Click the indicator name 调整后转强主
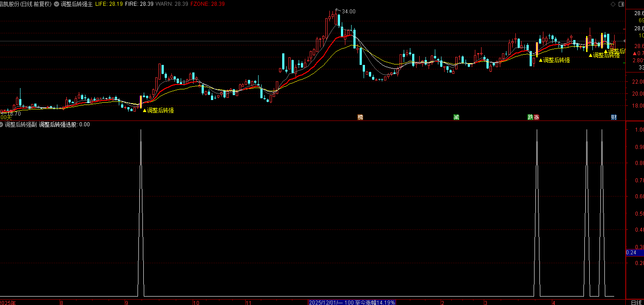 77,4
